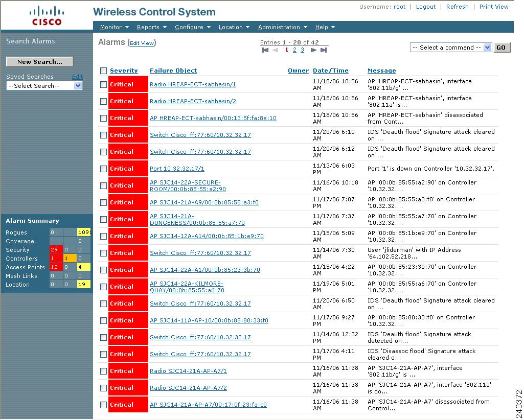The image size is (524, 420).
Task: Sort alarms by Severity column
Action: click(124, 71)
